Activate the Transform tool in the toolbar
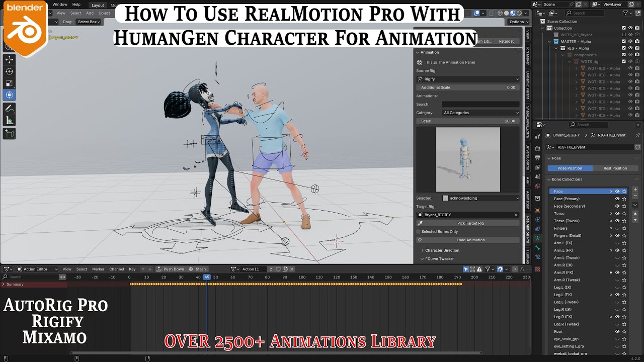The image size is (644, 362). point(10,95)
